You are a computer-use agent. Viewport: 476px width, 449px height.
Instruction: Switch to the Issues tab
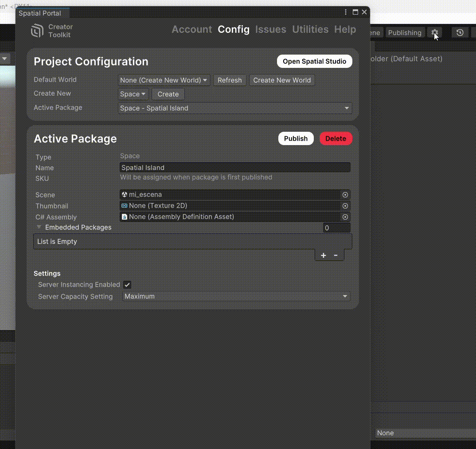click(x=270, y=29)
